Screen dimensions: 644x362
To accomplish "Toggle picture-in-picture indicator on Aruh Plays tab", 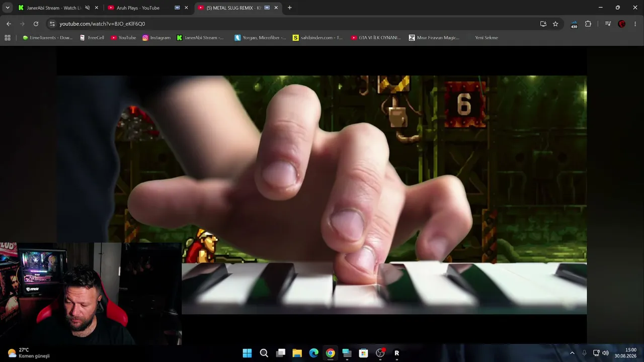I will (177, 8).
